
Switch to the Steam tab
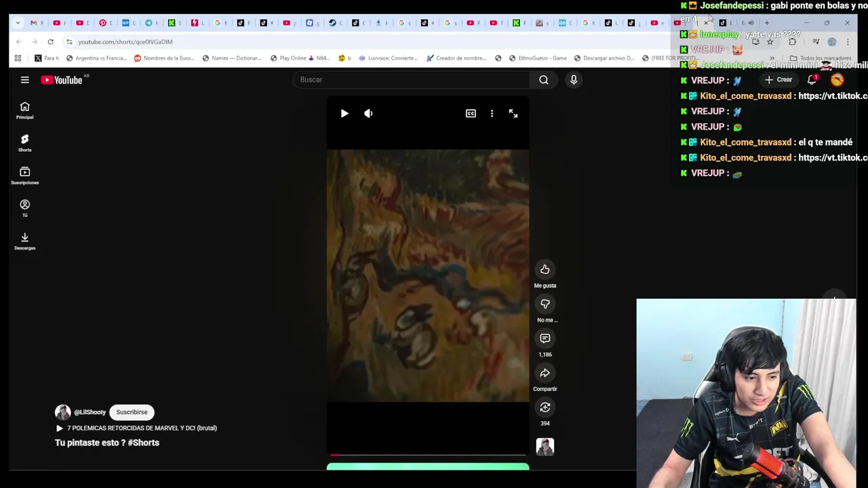[x=334, y=23]
